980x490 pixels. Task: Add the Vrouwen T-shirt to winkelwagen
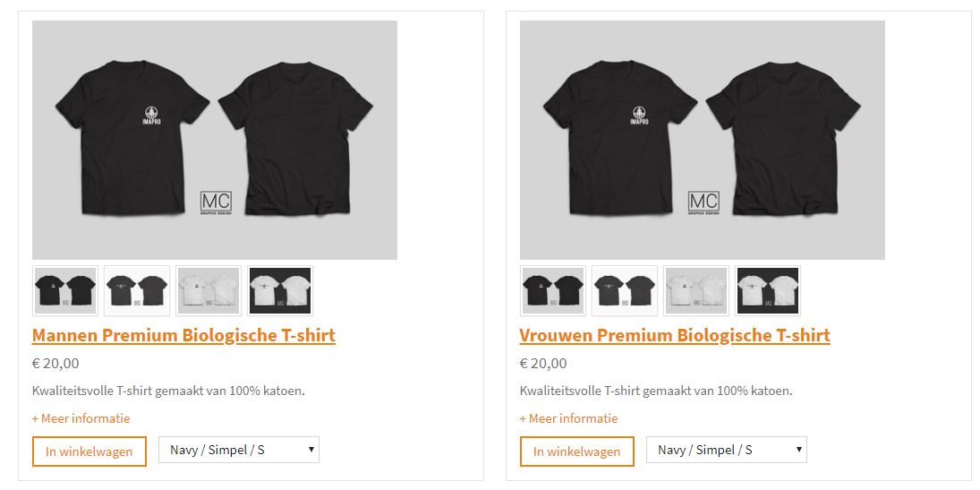[x=577, y=451]
